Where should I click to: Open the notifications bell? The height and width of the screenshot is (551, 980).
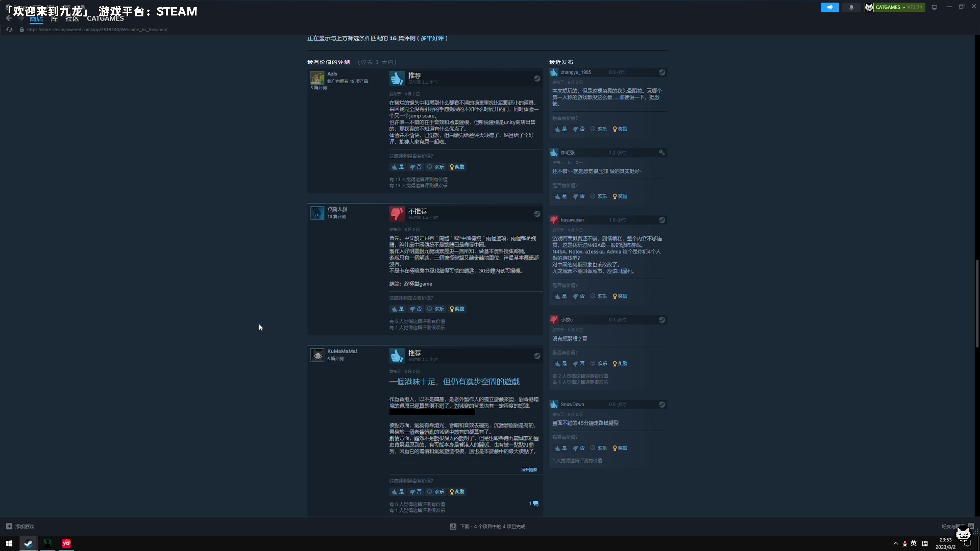pos(851,7)
